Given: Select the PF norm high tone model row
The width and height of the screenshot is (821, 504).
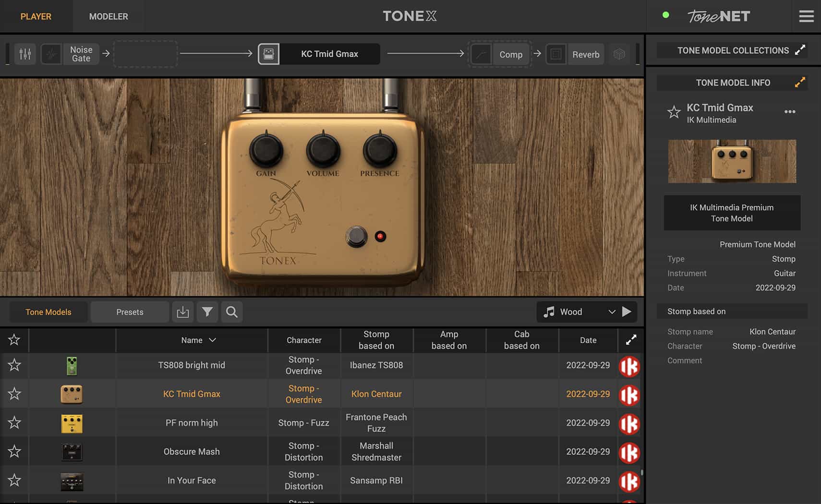Looking at the screenshot, I should [191, 423].
